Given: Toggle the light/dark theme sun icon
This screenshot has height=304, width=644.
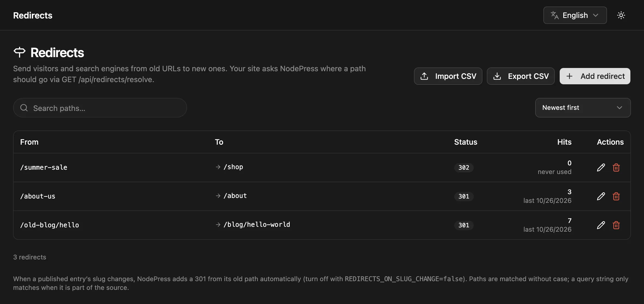Looking at the screenshot, I should [x=621, y=15].
